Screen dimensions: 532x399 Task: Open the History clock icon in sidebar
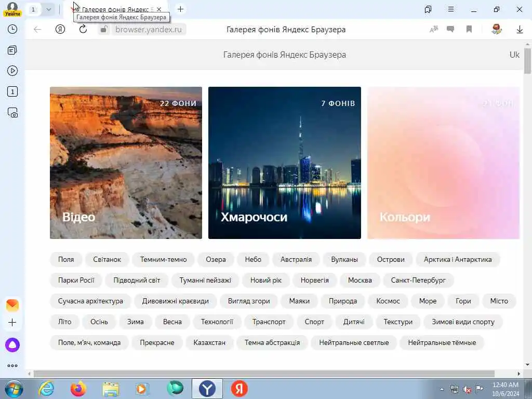(12, 29)
